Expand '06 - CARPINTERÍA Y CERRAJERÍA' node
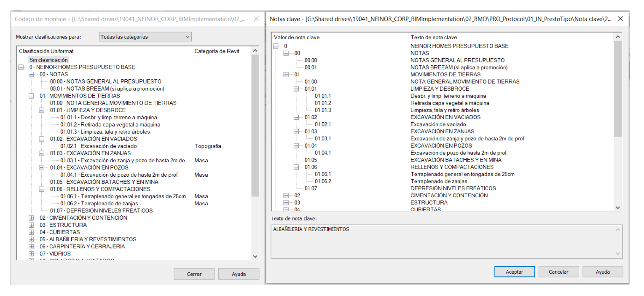This screenshot has width=644, height=296. pos(31,247)
